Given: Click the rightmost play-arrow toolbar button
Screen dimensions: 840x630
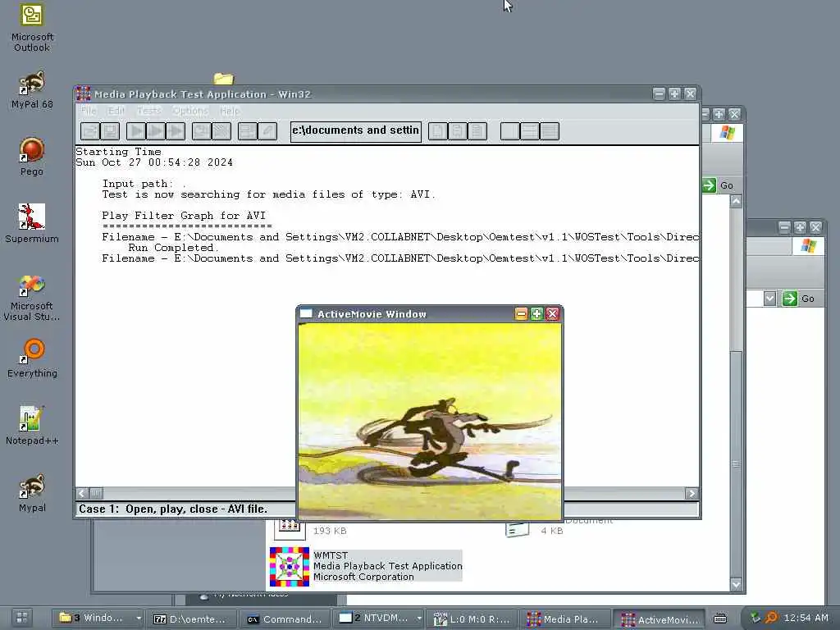Looking at the screenshot, I should [x=176, y=131].
